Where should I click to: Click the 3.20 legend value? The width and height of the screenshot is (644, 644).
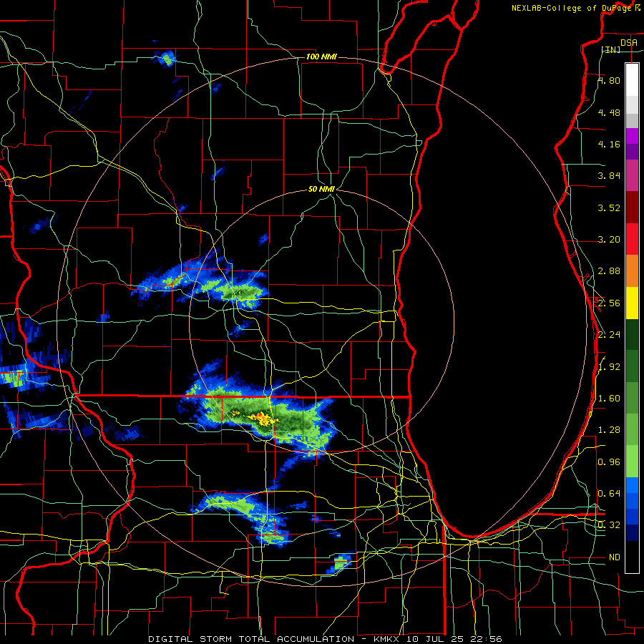click(x=609, y=240)
